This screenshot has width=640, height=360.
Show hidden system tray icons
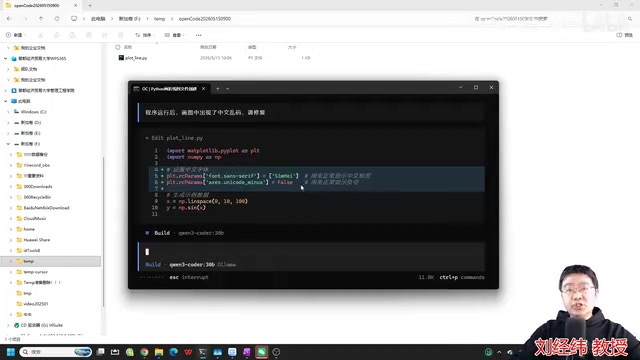click(499, 352)
